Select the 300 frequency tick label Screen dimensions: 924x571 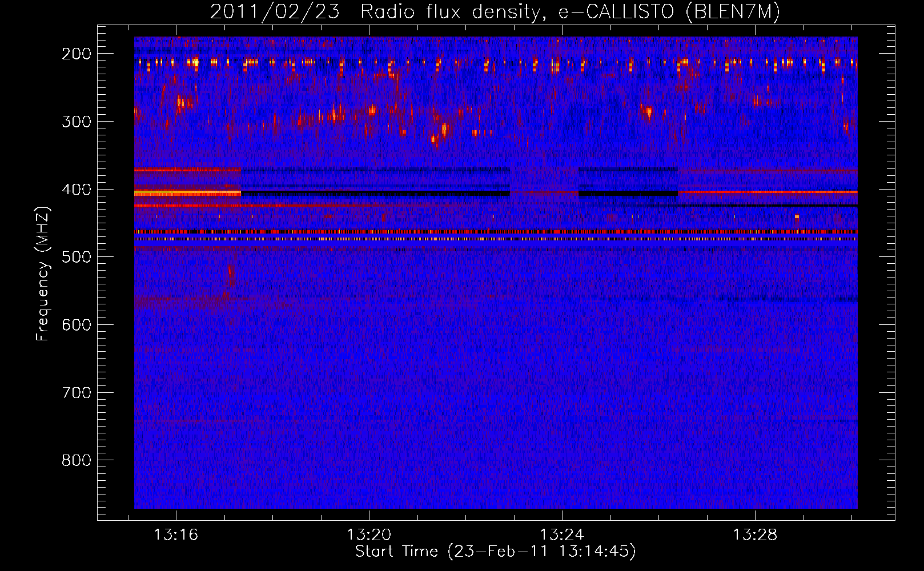tap(77, 122)
